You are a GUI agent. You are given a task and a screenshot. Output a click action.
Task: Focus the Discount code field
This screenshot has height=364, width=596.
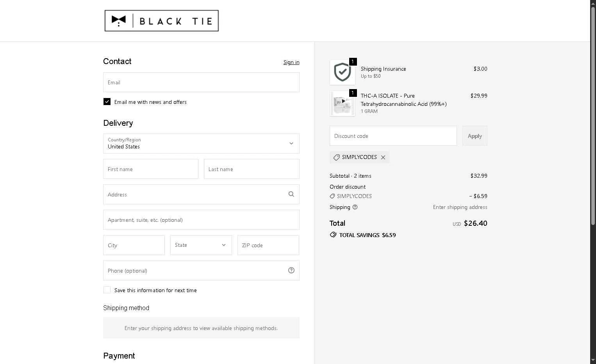click(x=393, y=136)
